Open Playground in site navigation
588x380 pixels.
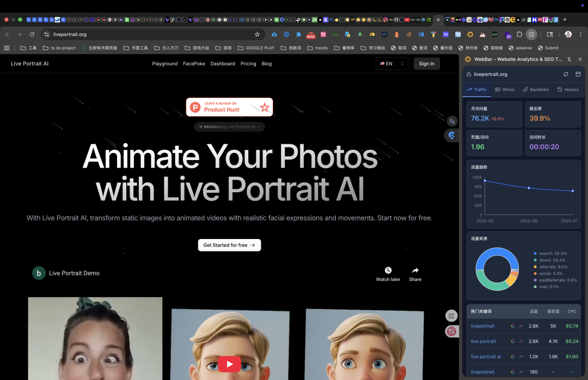tap(164, 64)
